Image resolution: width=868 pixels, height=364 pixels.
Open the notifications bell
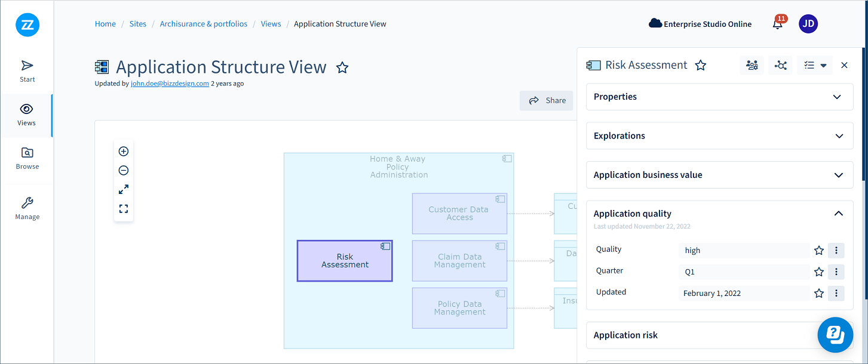click(x=777, y=24)
